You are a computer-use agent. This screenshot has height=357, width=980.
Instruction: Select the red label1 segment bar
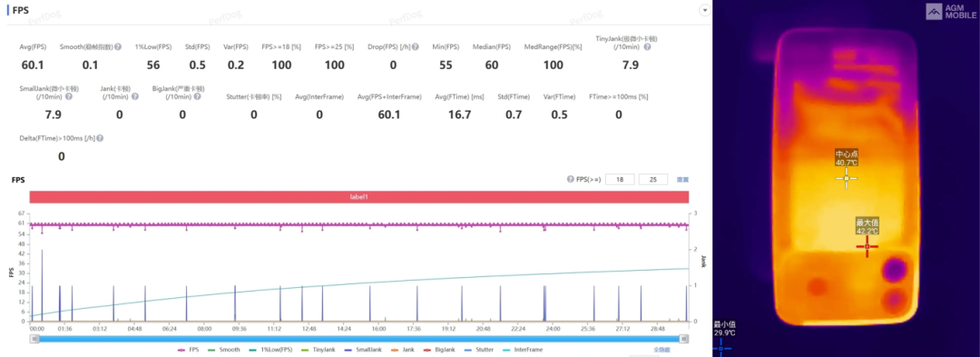click(x=358, y=196)
